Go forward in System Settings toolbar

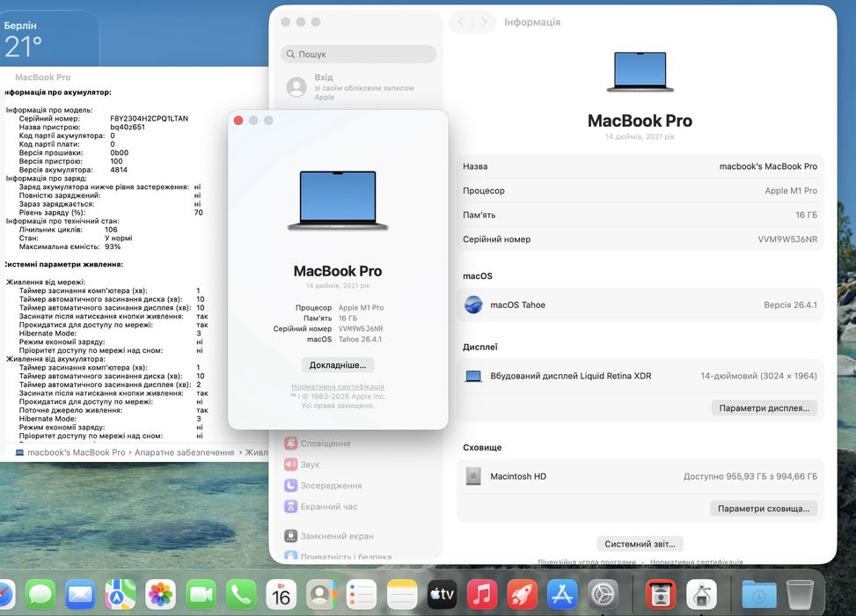pyautogui.click(x=484, y=22)
